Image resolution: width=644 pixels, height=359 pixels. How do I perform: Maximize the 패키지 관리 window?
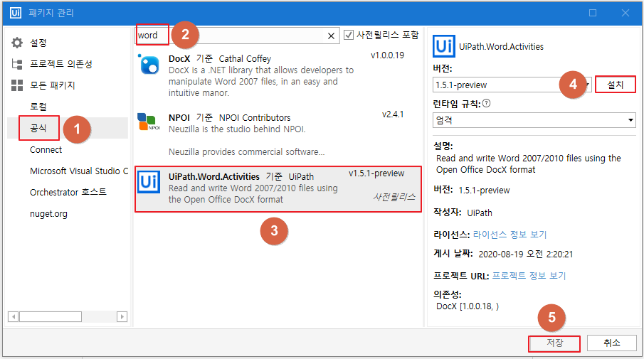(x=593, y=13)
